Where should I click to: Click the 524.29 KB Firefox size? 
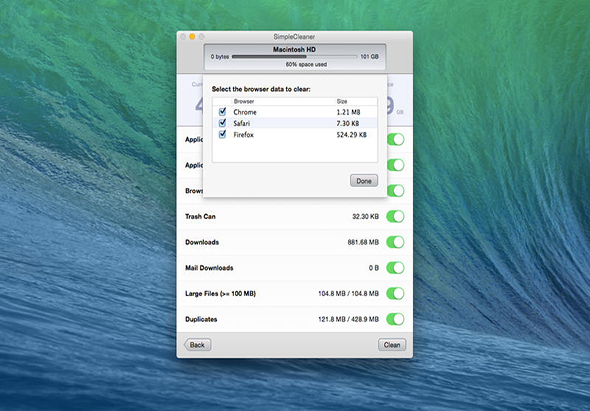351,135
